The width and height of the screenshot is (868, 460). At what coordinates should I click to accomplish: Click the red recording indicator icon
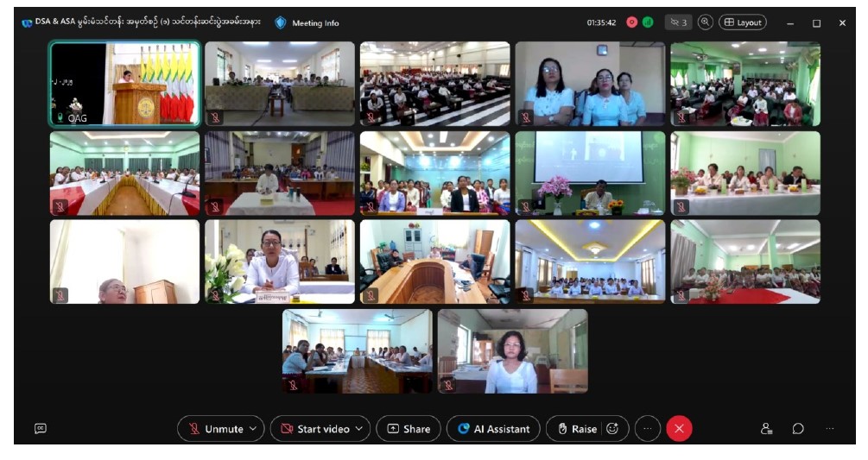631,22
